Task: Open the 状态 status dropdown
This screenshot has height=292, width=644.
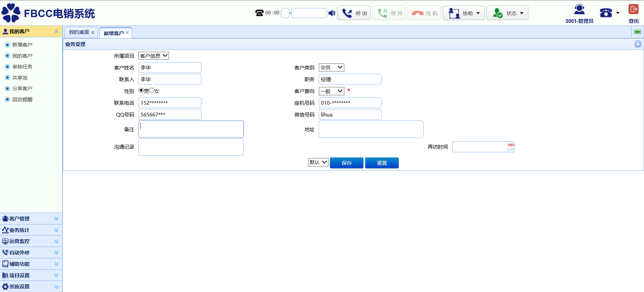Action: click(x=507, y=13)
